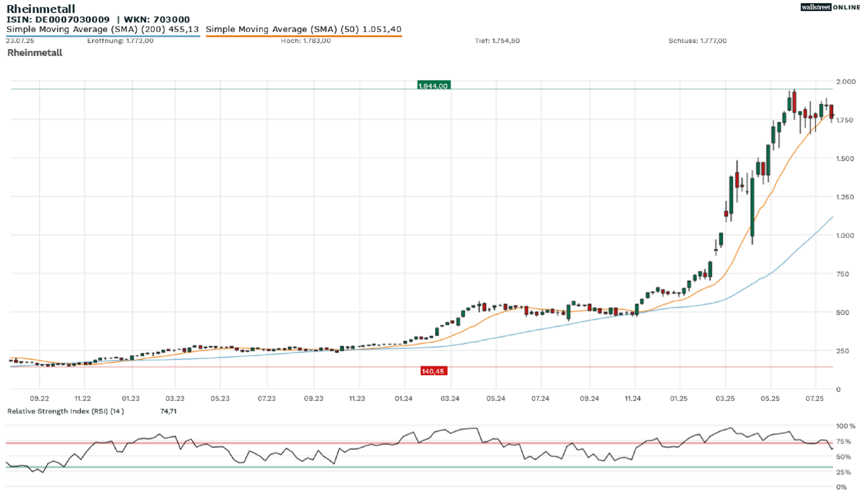This screenshot has width=865, height=504.
Task: Click the 100 % RSI axis label
Action: (x=846, y=426)
